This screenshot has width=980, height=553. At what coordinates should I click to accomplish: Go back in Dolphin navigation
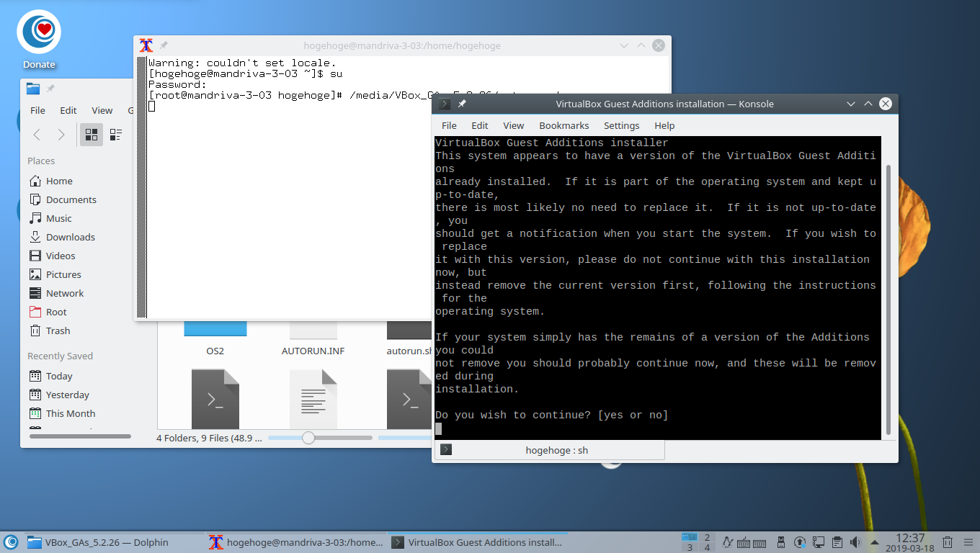point(37,135)
